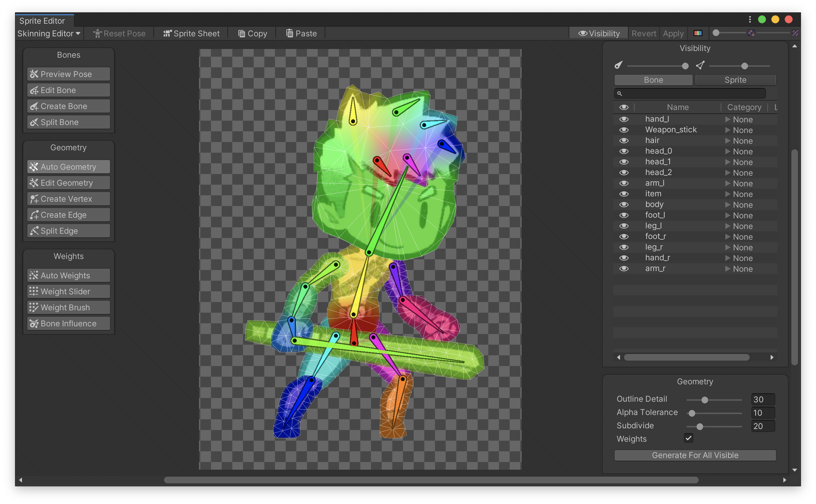This screenshot has height=504, width=816.
Task: Click the visibility search field
Action: [x=689, y=94]
